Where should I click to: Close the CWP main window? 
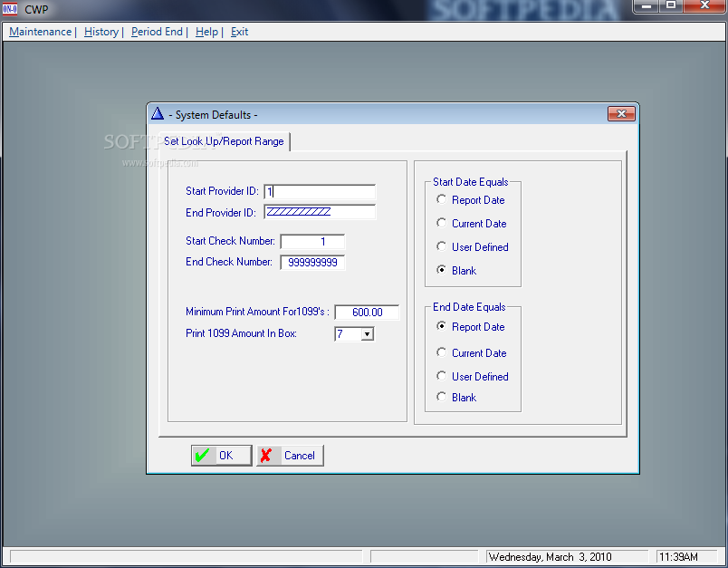704,5
